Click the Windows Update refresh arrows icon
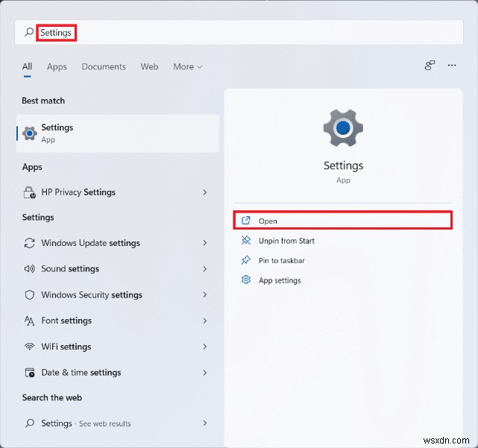 coord(30,243)
